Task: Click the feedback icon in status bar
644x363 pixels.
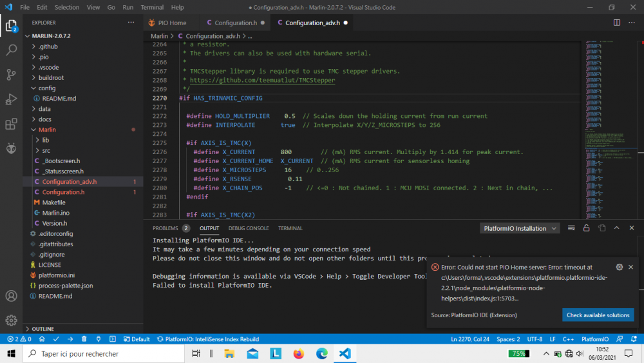Action: (x=620, y=339)
